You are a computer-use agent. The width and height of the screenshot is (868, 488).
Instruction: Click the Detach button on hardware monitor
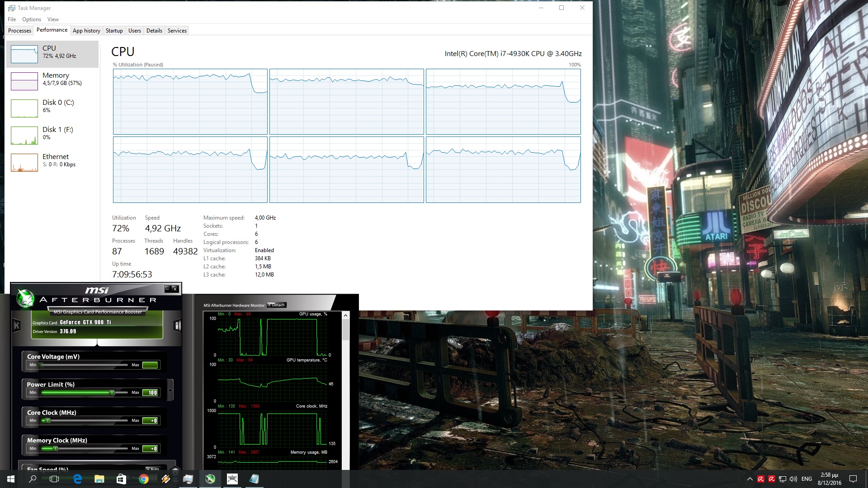(277, 305)
